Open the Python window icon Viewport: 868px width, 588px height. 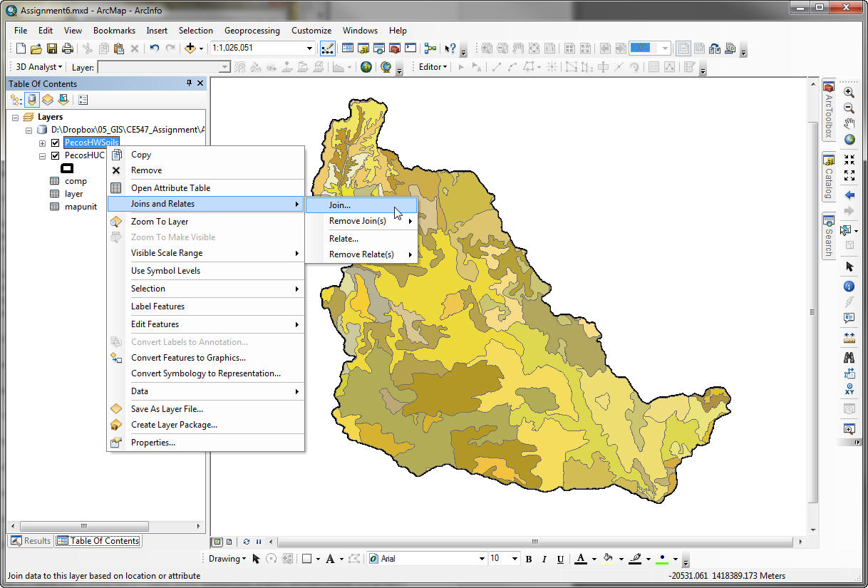(x=410, y=48)
